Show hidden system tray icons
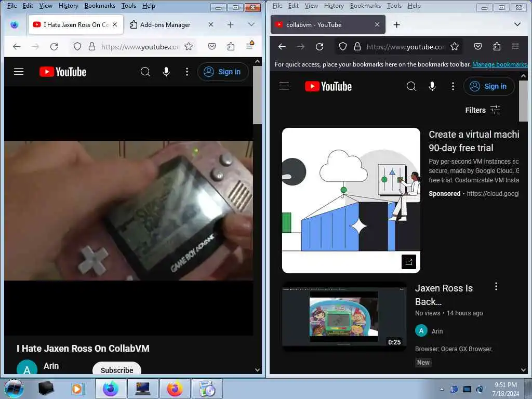 [x=442, y=389]
